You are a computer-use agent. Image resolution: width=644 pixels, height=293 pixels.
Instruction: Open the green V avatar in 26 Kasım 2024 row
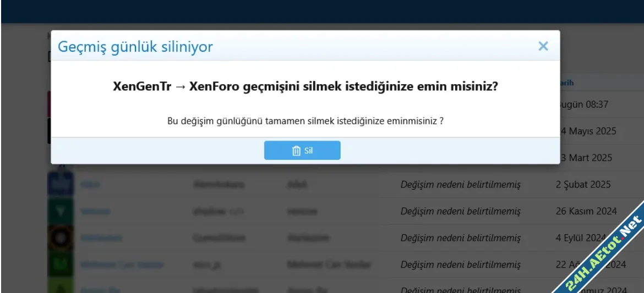(61, 211)
